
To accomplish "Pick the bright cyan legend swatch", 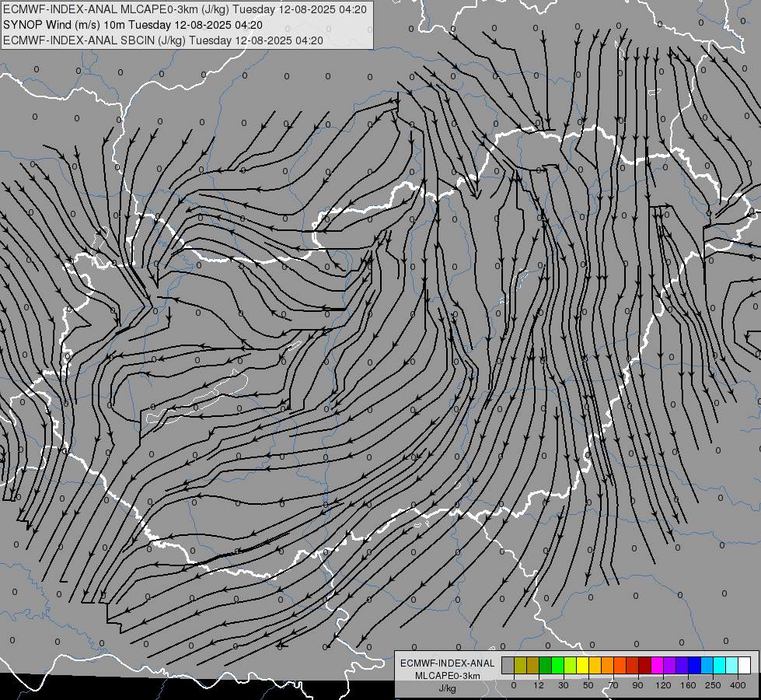I will pyautogui.click(x=720, y=665).
